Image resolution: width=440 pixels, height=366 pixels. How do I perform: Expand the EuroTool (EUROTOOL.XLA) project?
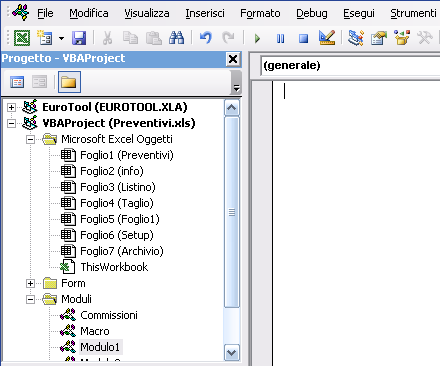pyautogui.click(x=11, y=107)
